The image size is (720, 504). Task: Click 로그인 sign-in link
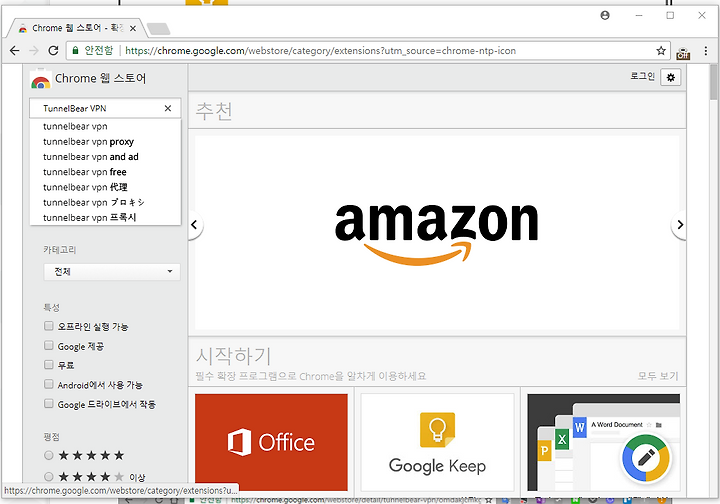click(x=642, y=76)
